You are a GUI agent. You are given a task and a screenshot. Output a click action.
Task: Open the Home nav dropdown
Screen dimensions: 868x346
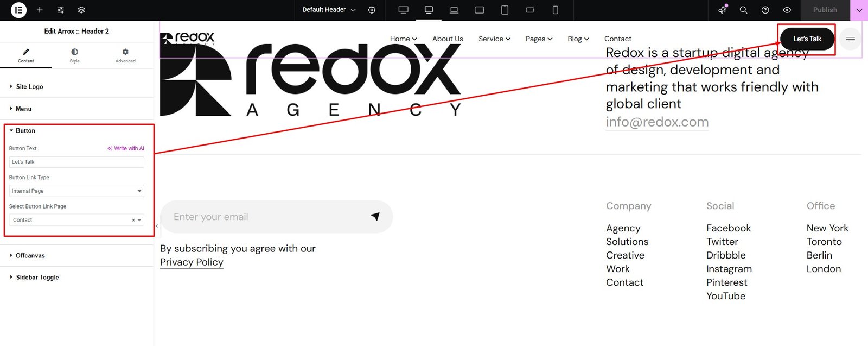[404, 39]
